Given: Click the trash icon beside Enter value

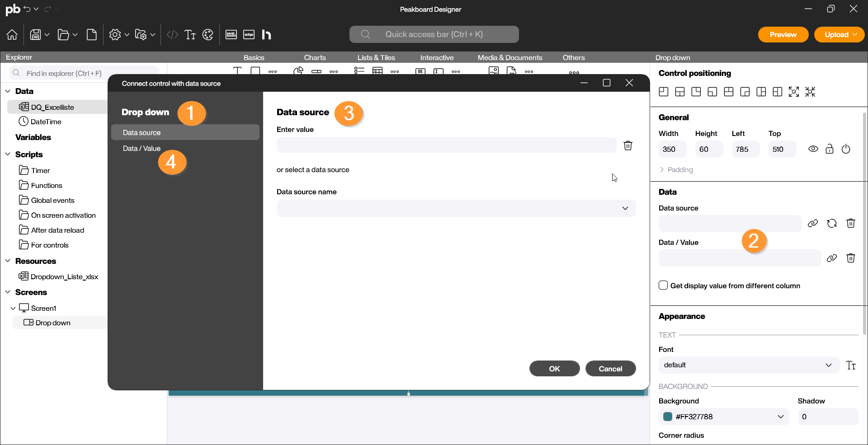Looking at the screenshot, I should pos(627,145).
